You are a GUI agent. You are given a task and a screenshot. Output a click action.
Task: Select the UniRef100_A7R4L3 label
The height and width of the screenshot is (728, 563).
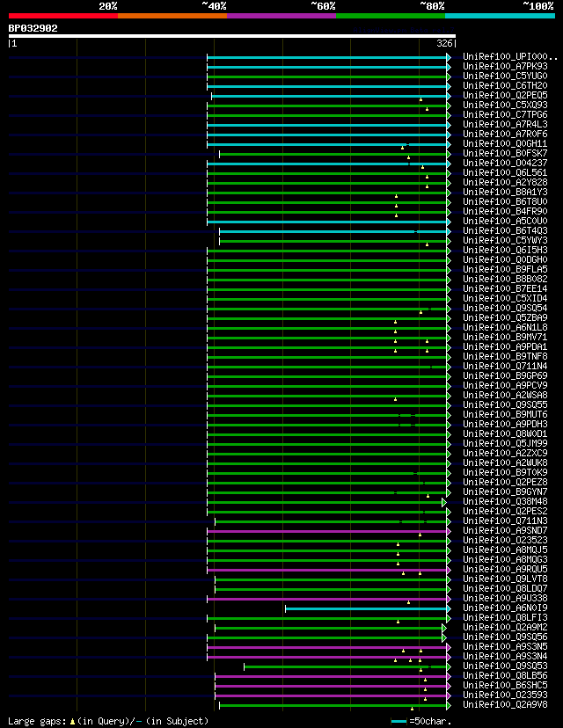point(506,125)
